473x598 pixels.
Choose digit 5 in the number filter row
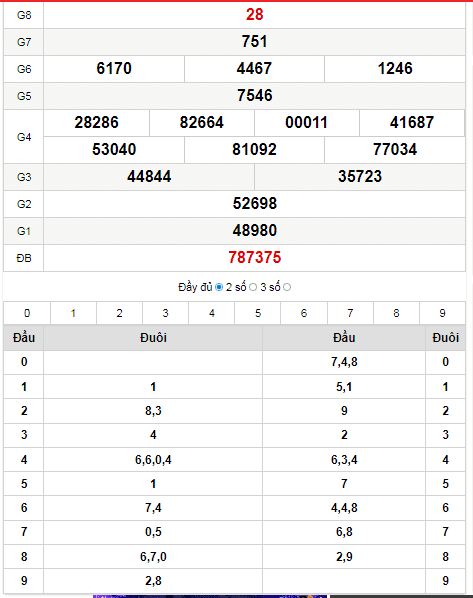tap(258, 313)
